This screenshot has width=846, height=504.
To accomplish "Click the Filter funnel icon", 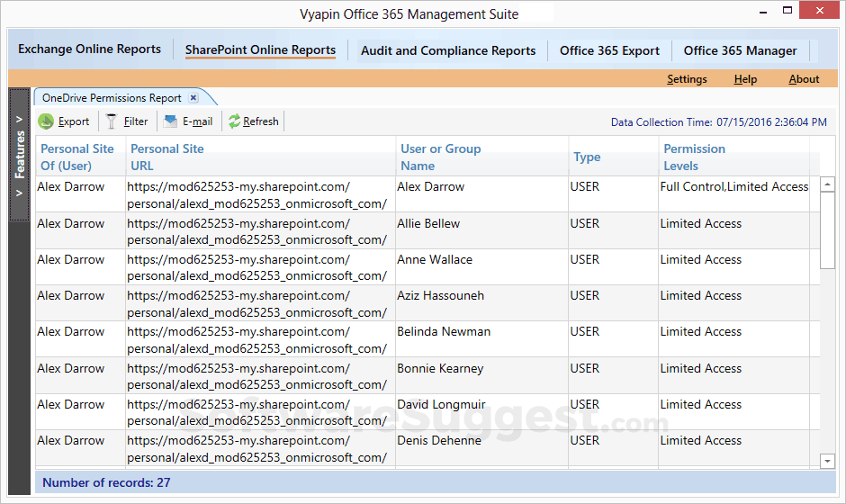I will [112, 121].
